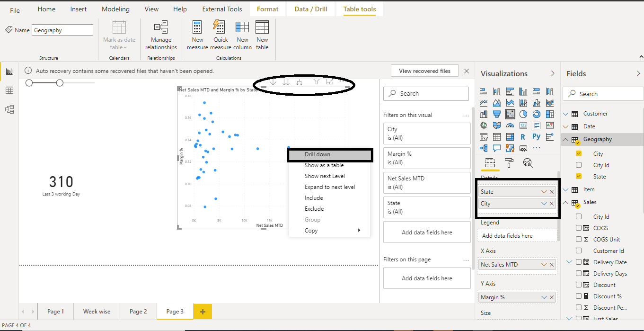The width and height of the screenshot is (644, 331).
Task: Check the COGS field checkbox
Action: pos(579,228)
